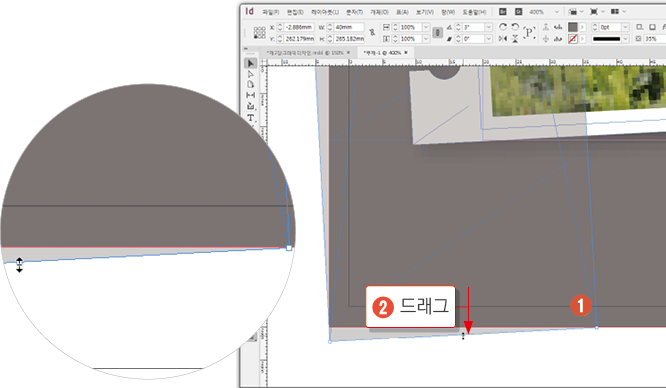Image resolution: width=666 pixels, height=388 pixels.
Task: Open the 문자(T) Type menu
Action: pyautogui.click(x=354, y=12)
